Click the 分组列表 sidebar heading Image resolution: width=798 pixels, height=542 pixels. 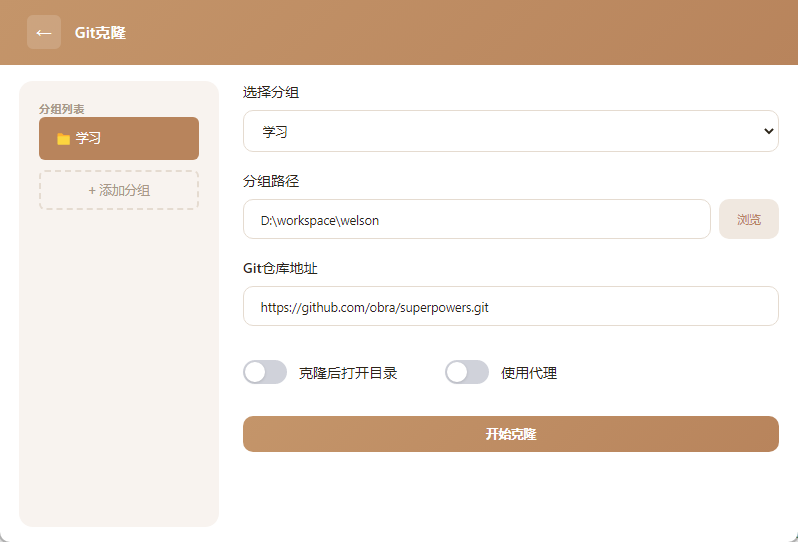(62, 109)
